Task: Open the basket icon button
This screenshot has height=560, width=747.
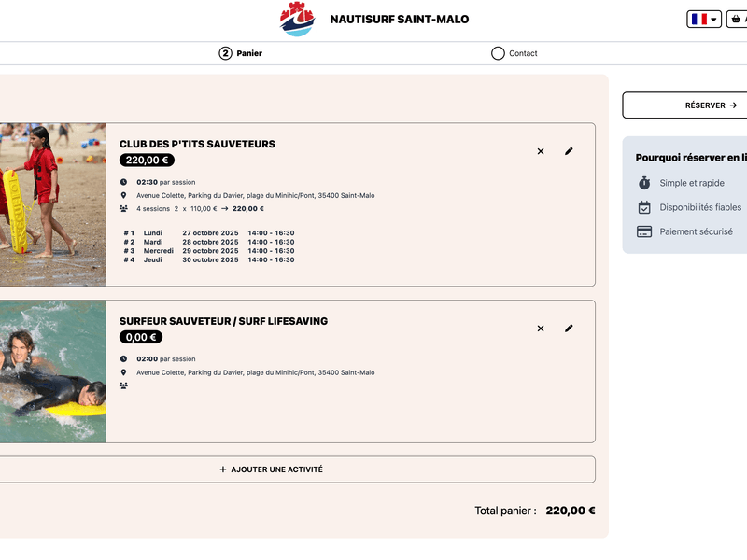Action: tap(738, 19)
